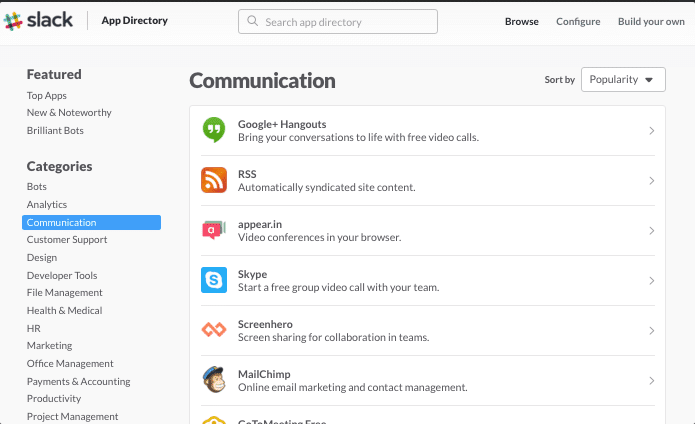Click the Skype title text
The height and width of the screenshot is (424, 695).
(x=252, y=274)
